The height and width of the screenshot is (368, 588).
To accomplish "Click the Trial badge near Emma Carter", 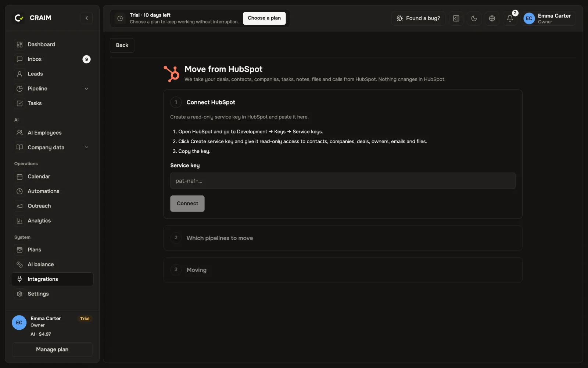I will 85,319.
